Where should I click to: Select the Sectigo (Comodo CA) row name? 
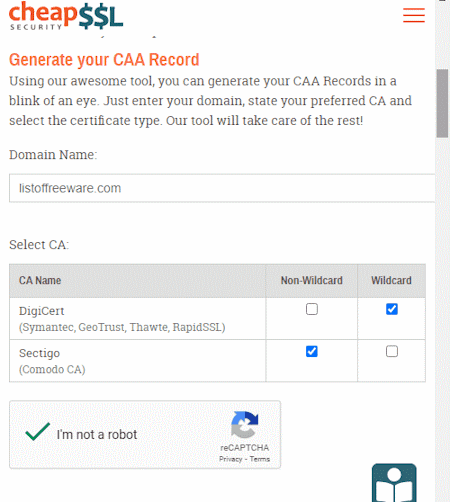coord(52,361)
